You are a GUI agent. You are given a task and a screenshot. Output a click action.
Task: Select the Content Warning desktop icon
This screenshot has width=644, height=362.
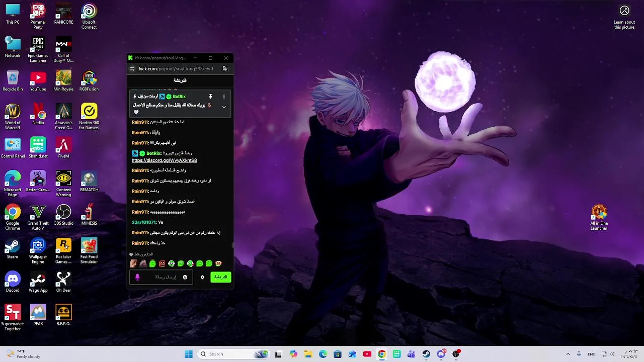[63, 184]
